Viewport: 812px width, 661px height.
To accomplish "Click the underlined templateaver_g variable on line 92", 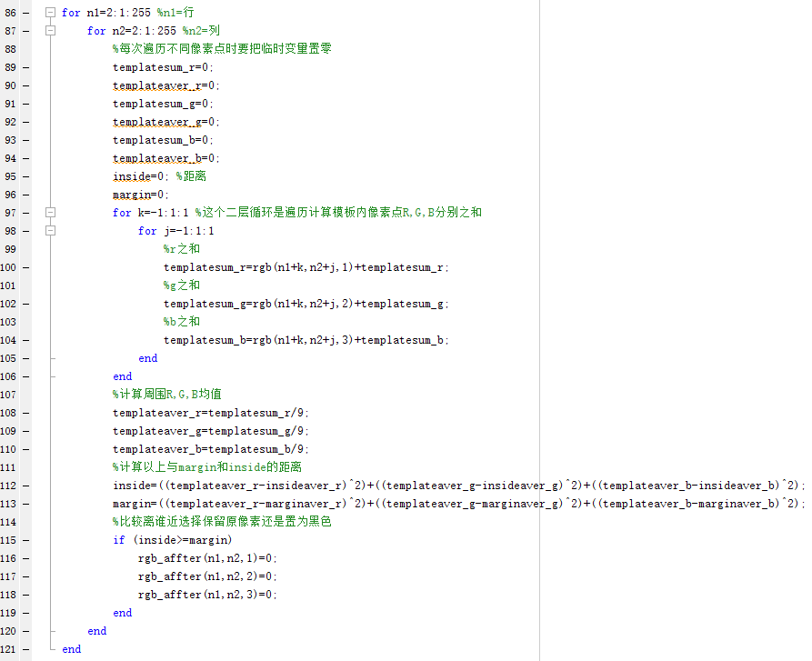I will click(x=157, y=122).
